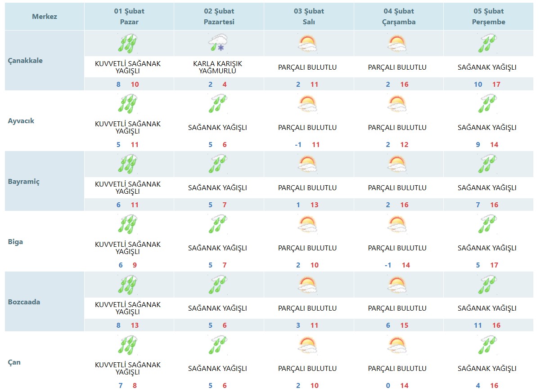Screen dimensions: 541x392
Task: Click Bayramiç's shower icon for 05 Şubat
Action: coord(487,164)
